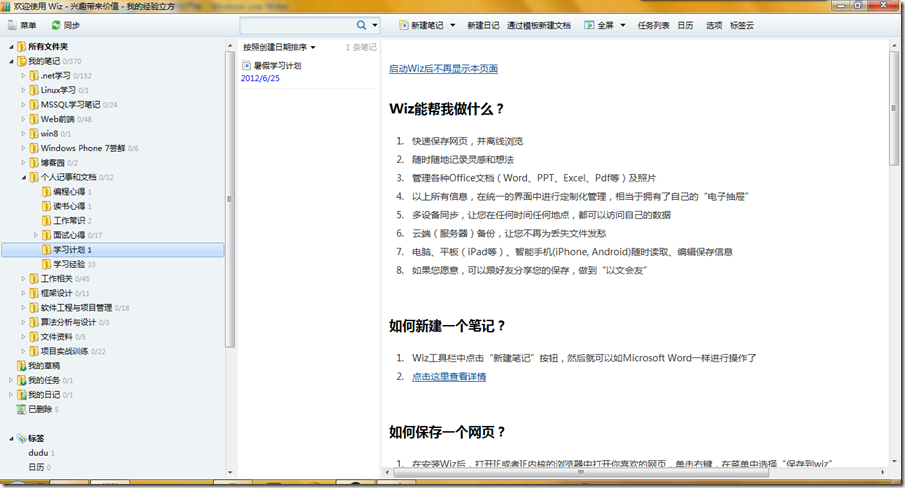Open 标签云 from the toolbar
This screenshot has width=905, height=488.
pos(742,25)
